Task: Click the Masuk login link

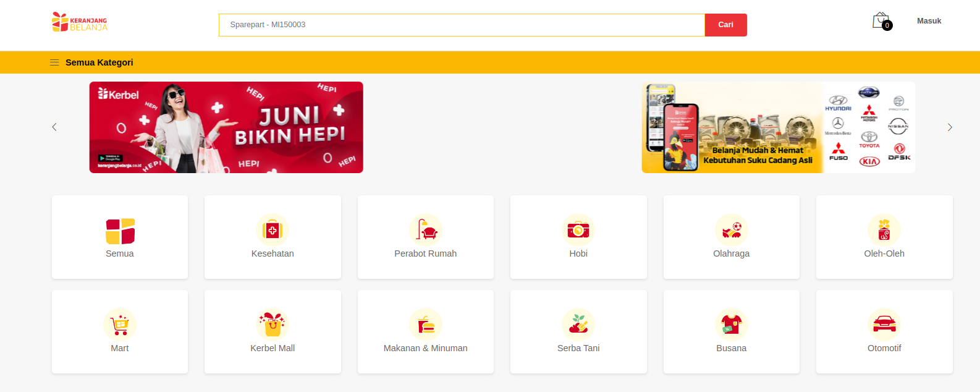Action: 929,21
